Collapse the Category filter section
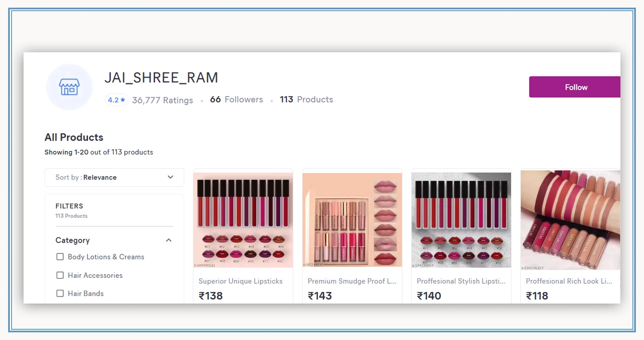The image size is (644, 340). click(x=114, y=240)
